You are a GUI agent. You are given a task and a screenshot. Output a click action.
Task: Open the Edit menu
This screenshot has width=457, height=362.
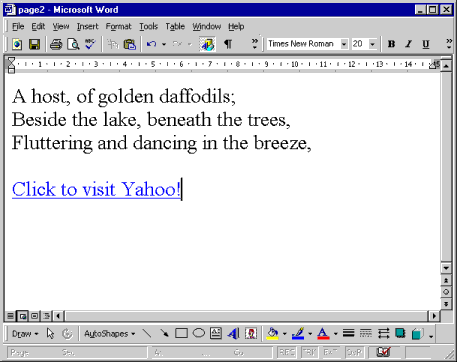[x=38, y=26]
